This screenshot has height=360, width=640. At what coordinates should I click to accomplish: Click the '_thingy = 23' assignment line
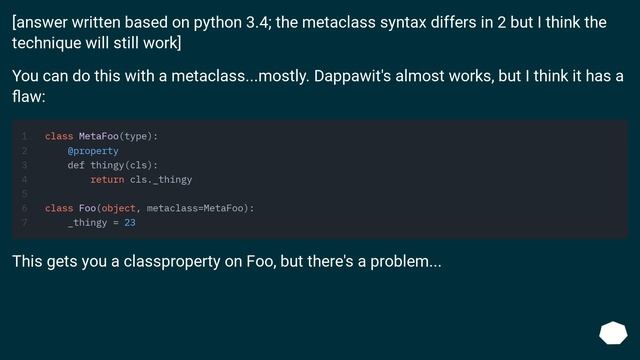click(102, 223)
